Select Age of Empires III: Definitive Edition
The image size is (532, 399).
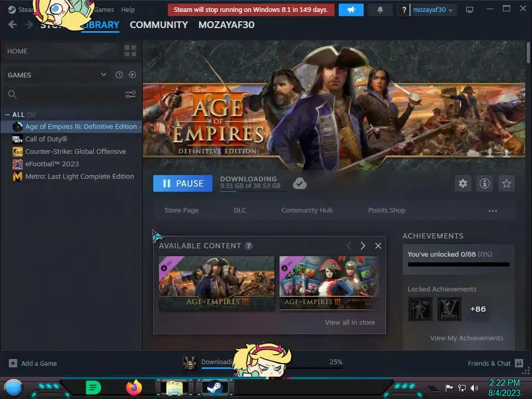point(71,127)
